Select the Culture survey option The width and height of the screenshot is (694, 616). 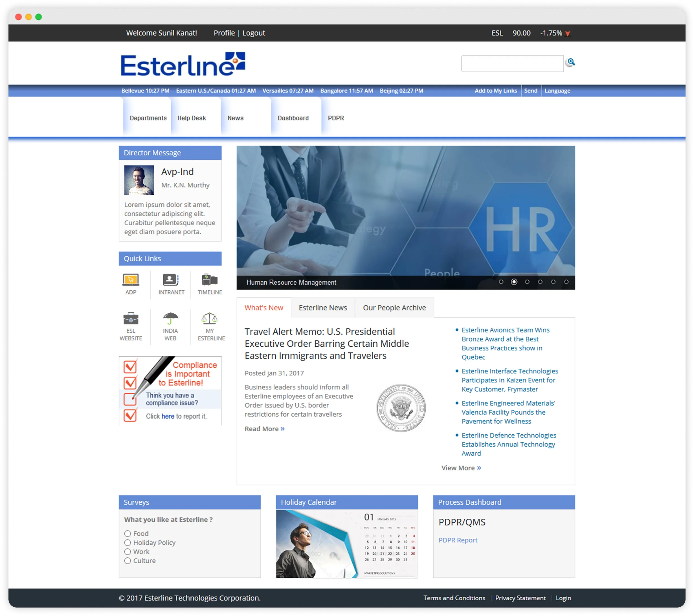(128, 561)
